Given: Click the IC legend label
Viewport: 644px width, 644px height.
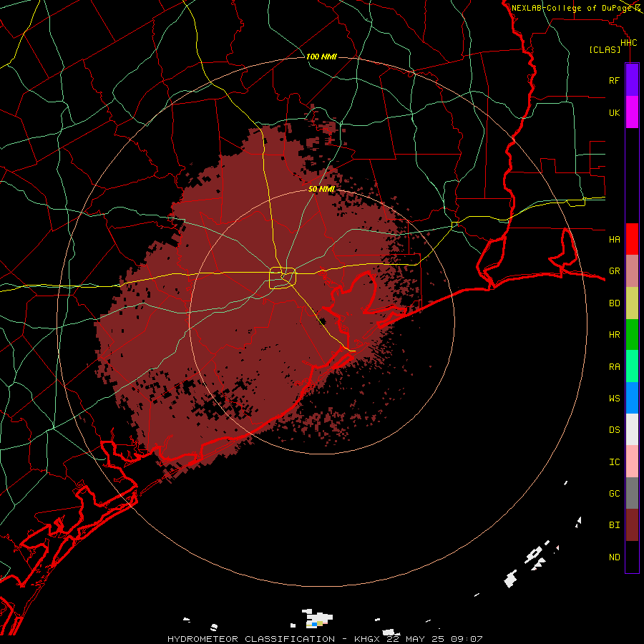Looking at the screenshot, I should [614, 462].
